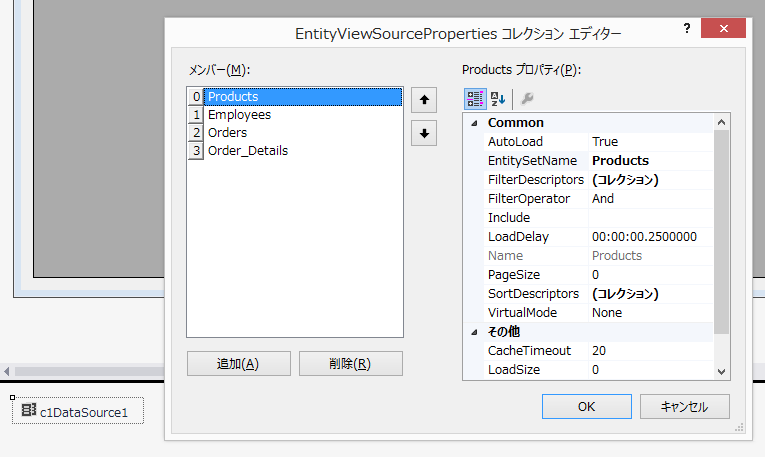
Task: Click the c1DataSource1 component label
Action: coord(84,413)
